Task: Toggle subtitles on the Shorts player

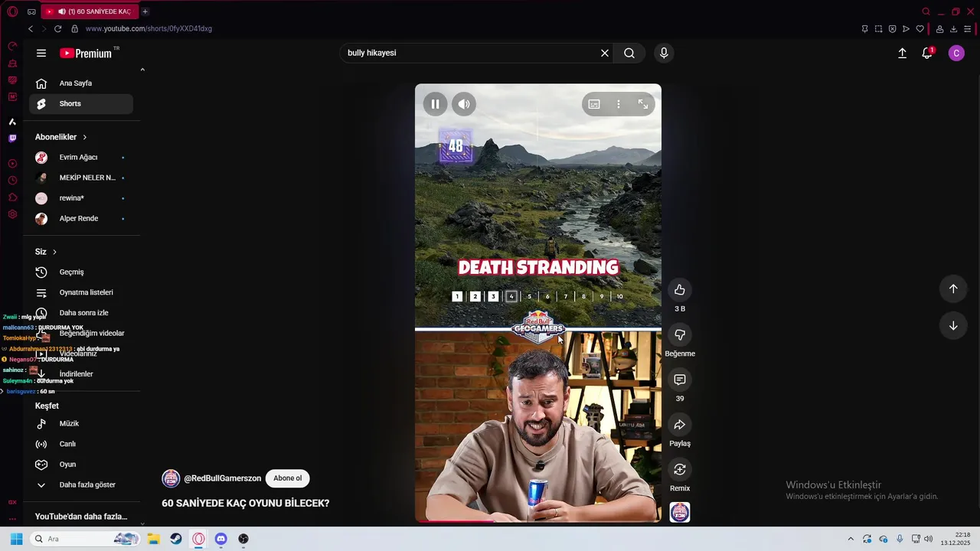Action: click(594, 104)
